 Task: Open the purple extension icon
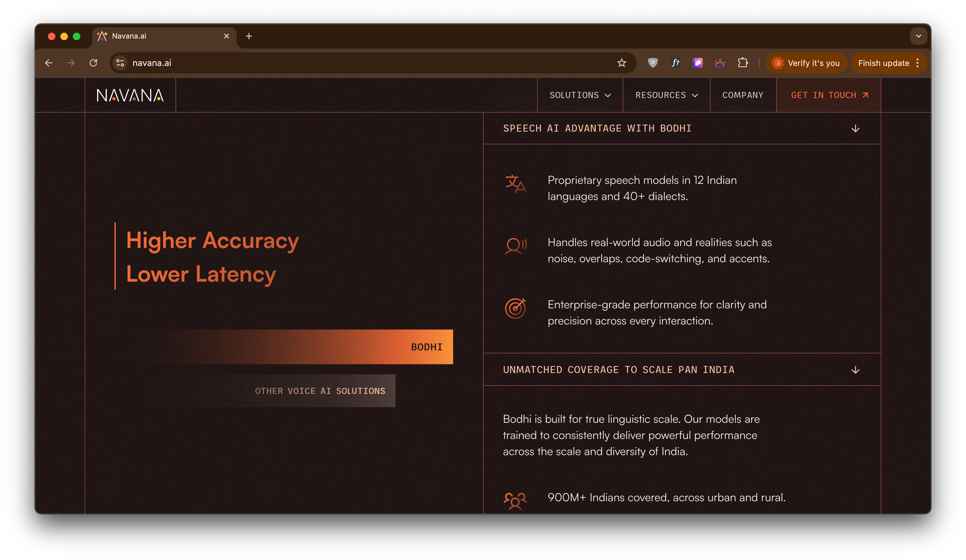[x=698, y=63]
